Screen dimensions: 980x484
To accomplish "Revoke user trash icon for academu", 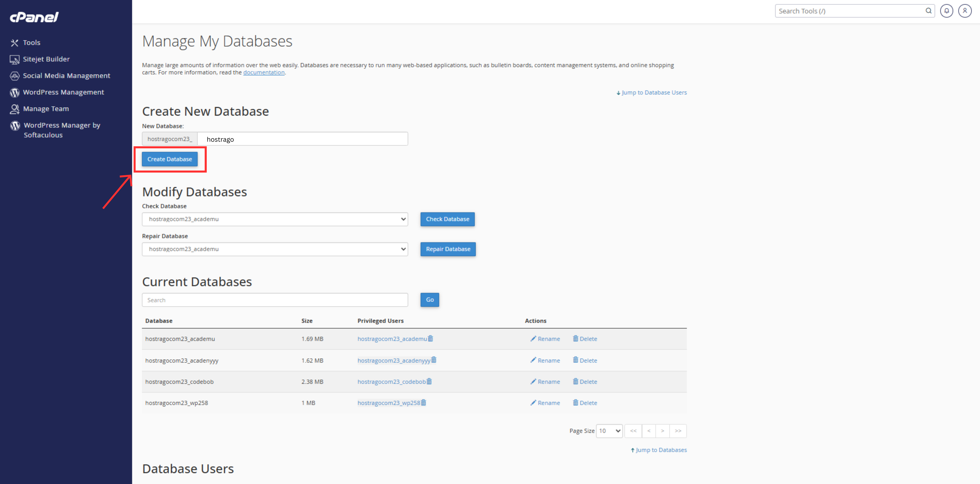I will click(430, 339).
